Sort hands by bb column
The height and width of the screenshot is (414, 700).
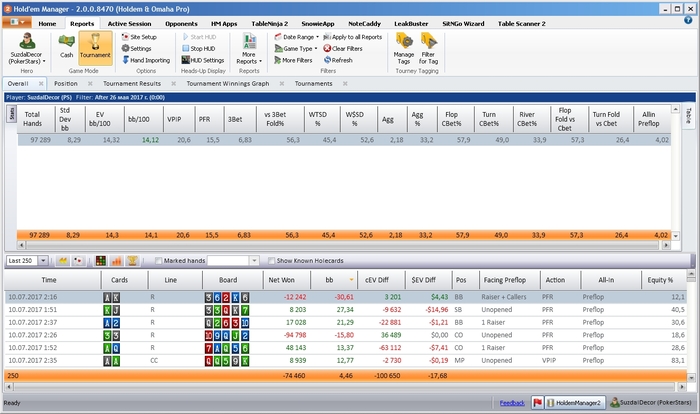[332, 280]
